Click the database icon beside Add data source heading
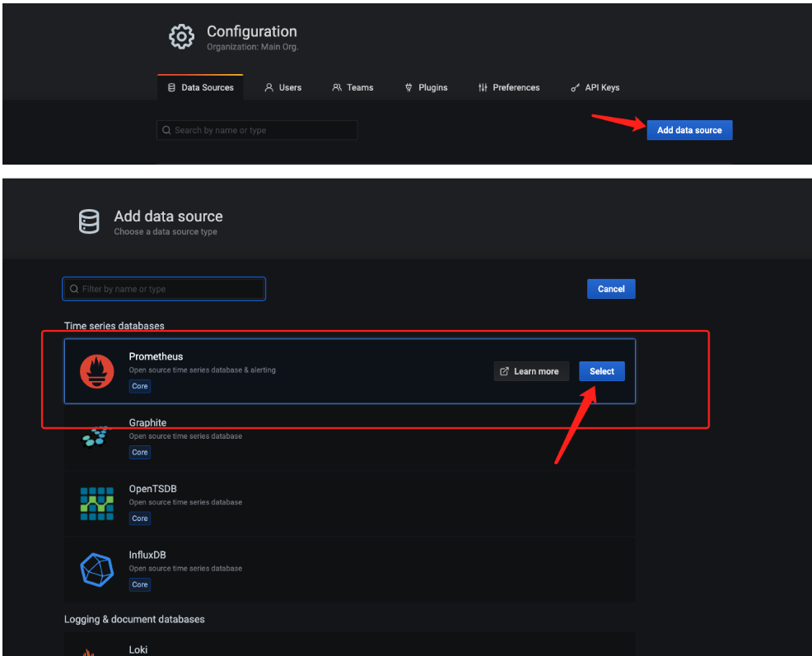Image resolution: width=812 pixels, height=656 pixels. pyautogui.click(x=89, y=221)
